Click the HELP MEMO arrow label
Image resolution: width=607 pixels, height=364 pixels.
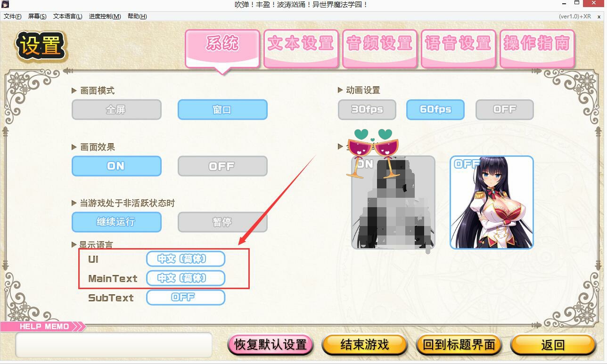43,326
